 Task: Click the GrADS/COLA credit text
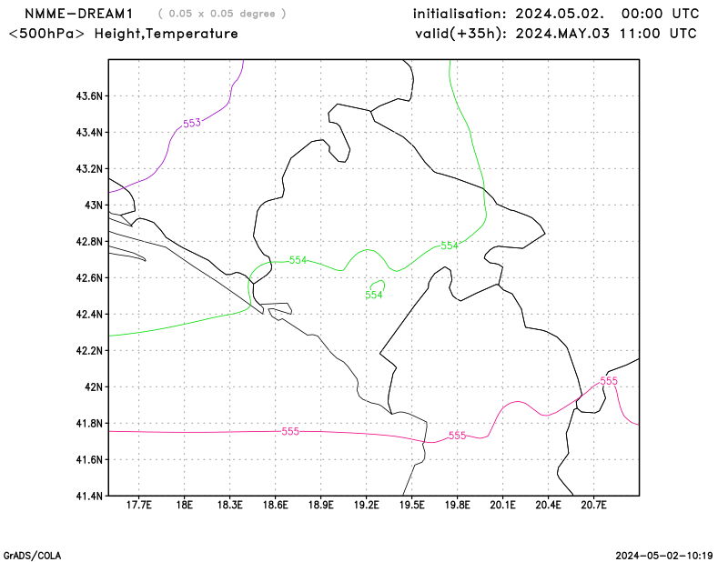(32, 556)
